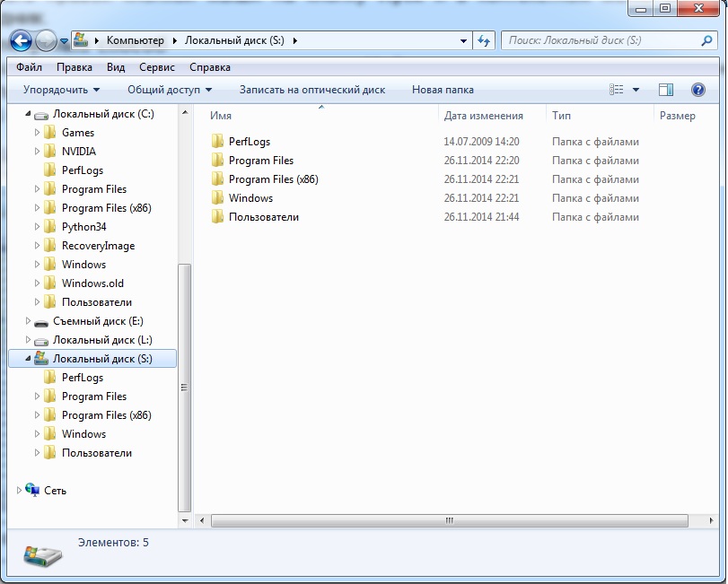
Task: Click the drive icon in the details pane
Action: [x=43, y=554]
